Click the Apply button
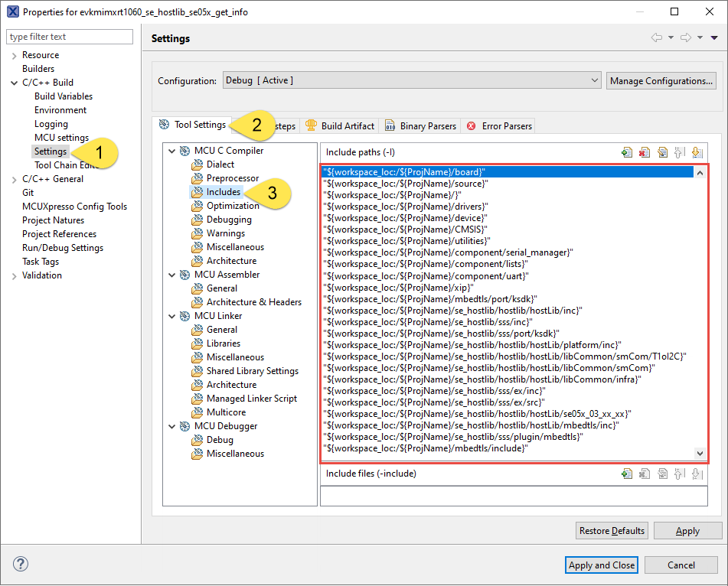Image resolution: width=728 pixels, height=586 pixels. [687, 531]
